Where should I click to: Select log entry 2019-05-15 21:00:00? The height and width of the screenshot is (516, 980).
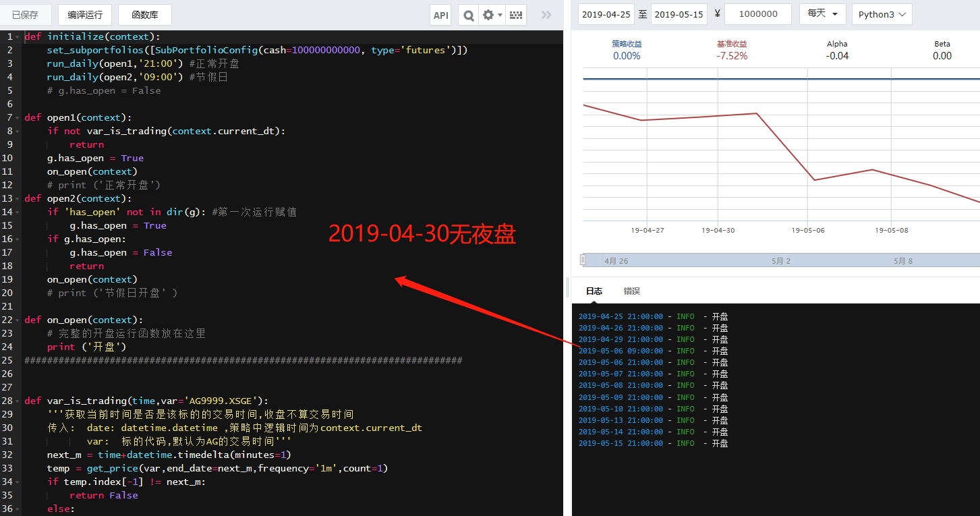point(654,443)
